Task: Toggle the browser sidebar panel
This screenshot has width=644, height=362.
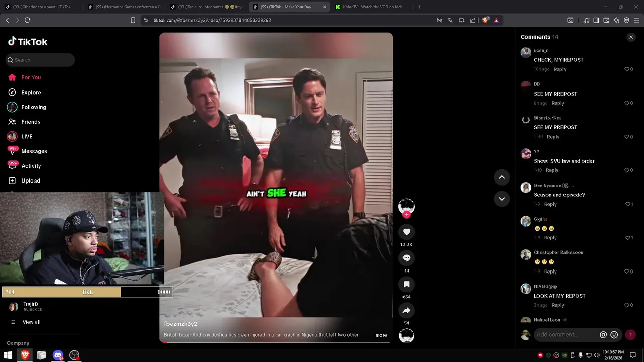Action: 596,20
